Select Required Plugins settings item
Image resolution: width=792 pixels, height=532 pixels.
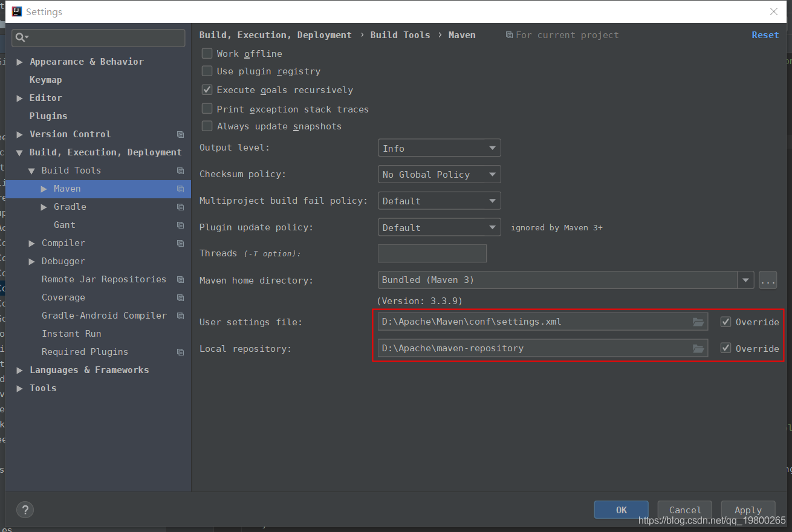(x=85, y=352)
